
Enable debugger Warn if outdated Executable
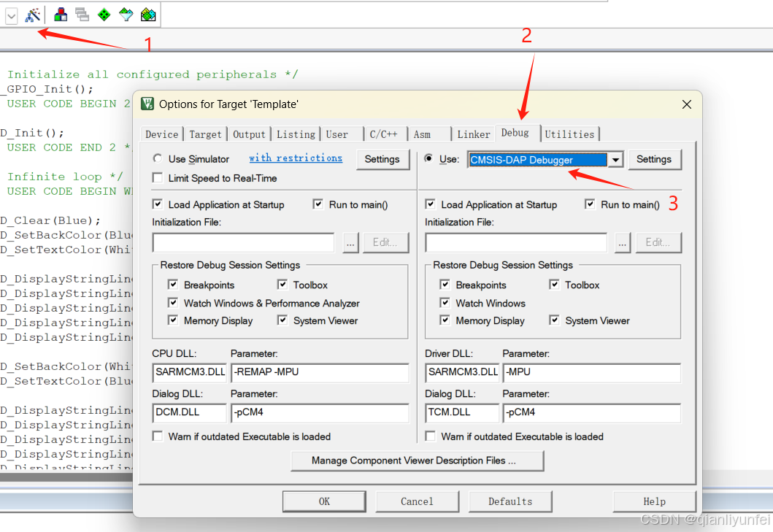click(431, 436)
